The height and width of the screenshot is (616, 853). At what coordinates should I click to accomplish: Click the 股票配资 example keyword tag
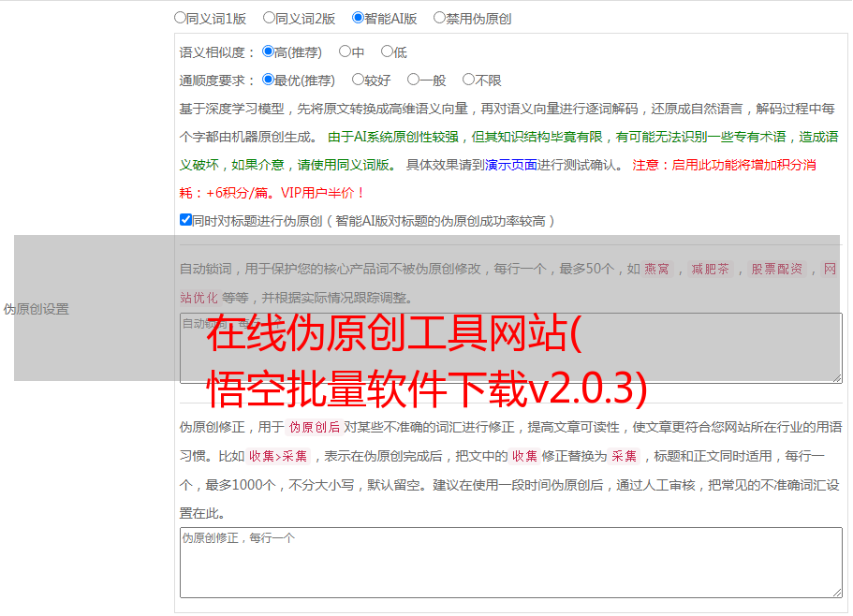point(777,269)
